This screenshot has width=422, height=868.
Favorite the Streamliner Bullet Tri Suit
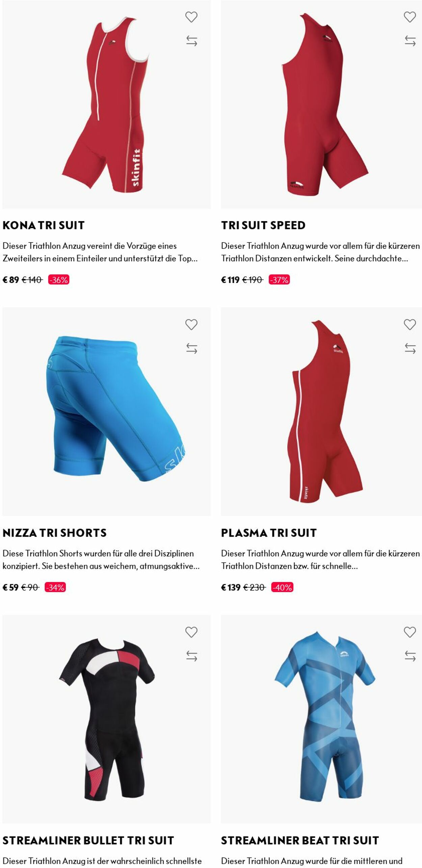coord(191,632)
